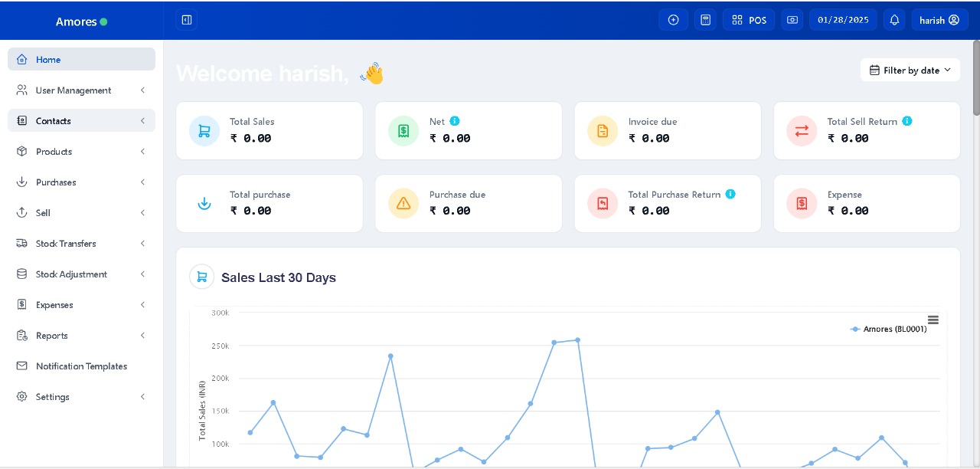Click the Total Purchase Return red icon

(603, 203)
